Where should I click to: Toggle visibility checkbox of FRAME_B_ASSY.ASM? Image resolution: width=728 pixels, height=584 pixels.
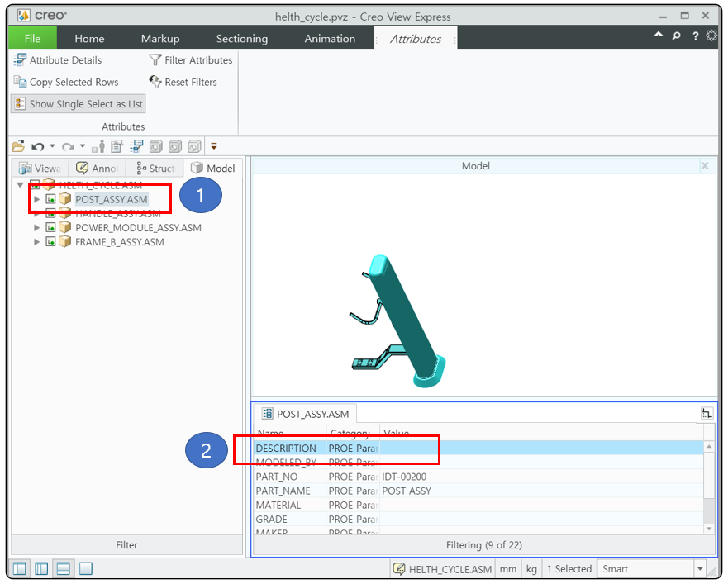click(x=50, y=241)
